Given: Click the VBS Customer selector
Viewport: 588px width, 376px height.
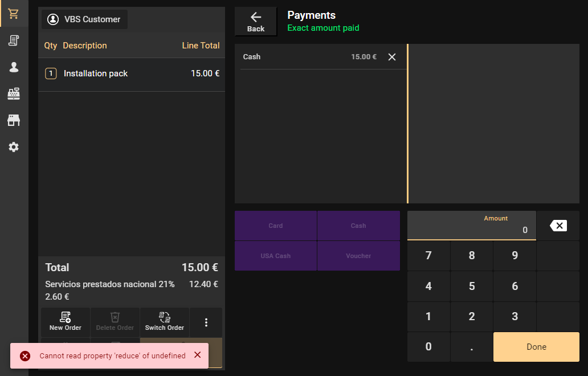Looking at the screenshot, I should [x=85, y=19].
